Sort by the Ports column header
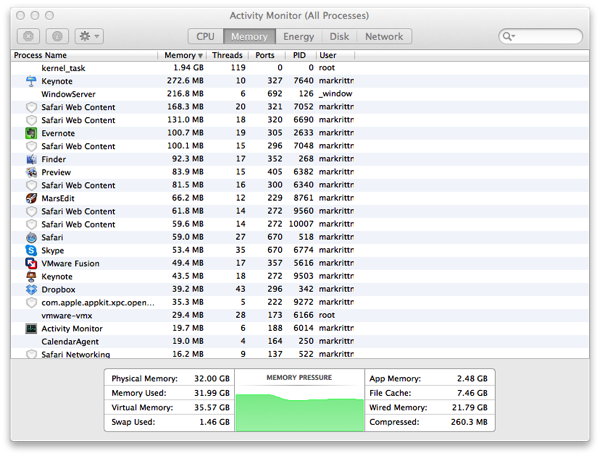The width and height of the screenshot is (600, 456). (x=265, y=55)
